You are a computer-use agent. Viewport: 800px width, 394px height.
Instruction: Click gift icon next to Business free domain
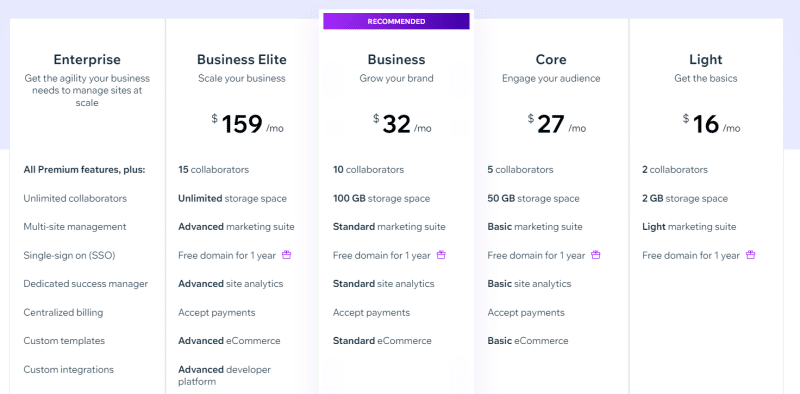point(441,255)
